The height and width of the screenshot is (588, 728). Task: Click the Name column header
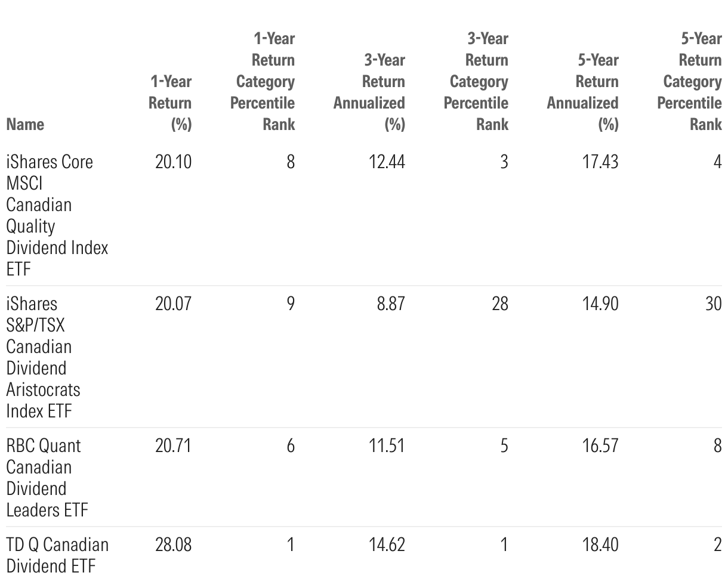[25, 124]
